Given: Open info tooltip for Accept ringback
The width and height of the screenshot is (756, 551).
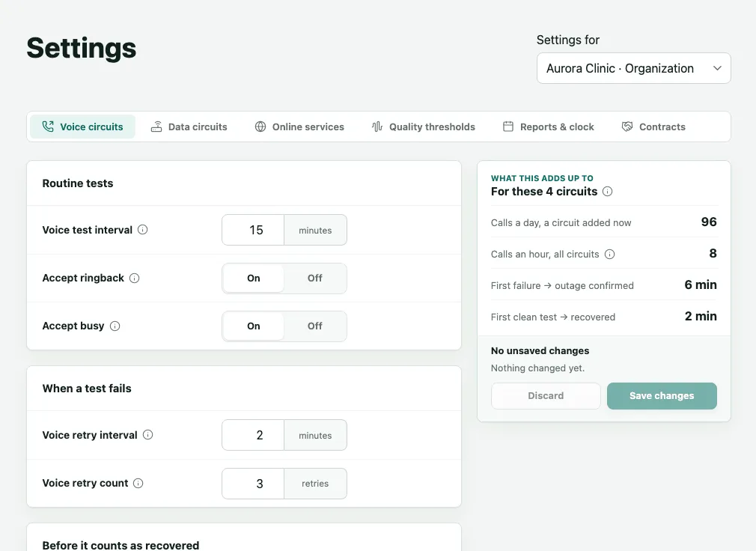Looking at the screenshot, I should (x=135, y=278).
